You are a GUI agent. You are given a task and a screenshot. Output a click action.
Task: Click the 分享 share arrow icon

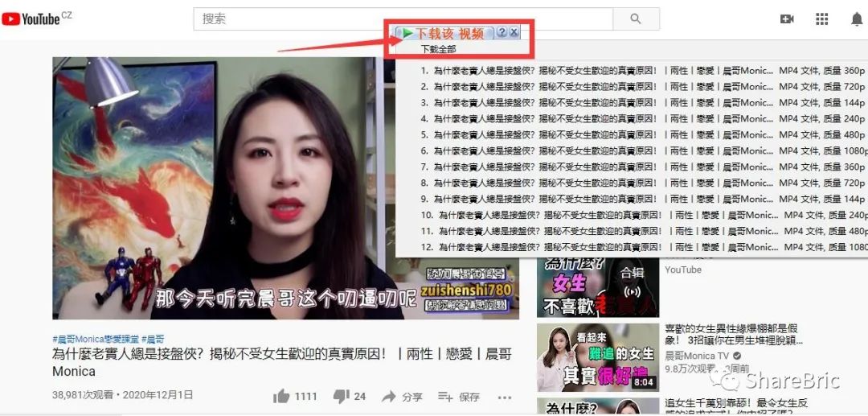pos(389,397)
